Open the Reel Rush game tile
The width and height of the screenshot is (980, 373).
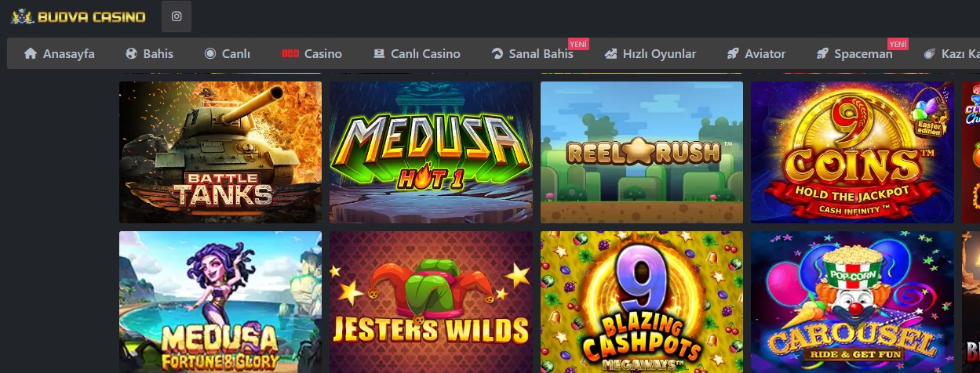coord(642,152)
